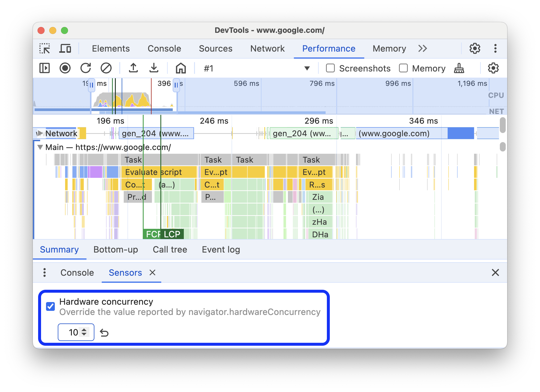Collapse the Main — www.google.com track
Image resolution: width=540 pixels, height=392 pixels.
point(40,147)
